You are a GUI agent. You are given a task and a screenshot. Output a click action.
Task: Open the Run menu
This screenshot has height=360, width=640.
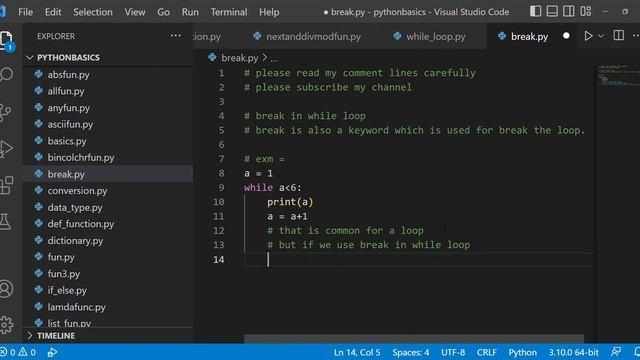pyautogui.click(x=190, y=12)
